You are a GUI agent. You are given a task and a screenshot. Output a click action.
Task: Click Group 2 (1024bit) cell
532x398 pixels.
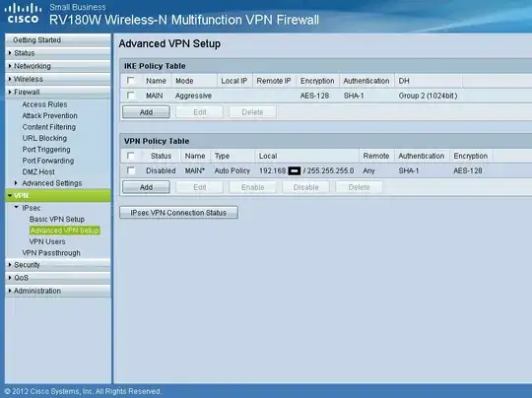tap(428, 96)
